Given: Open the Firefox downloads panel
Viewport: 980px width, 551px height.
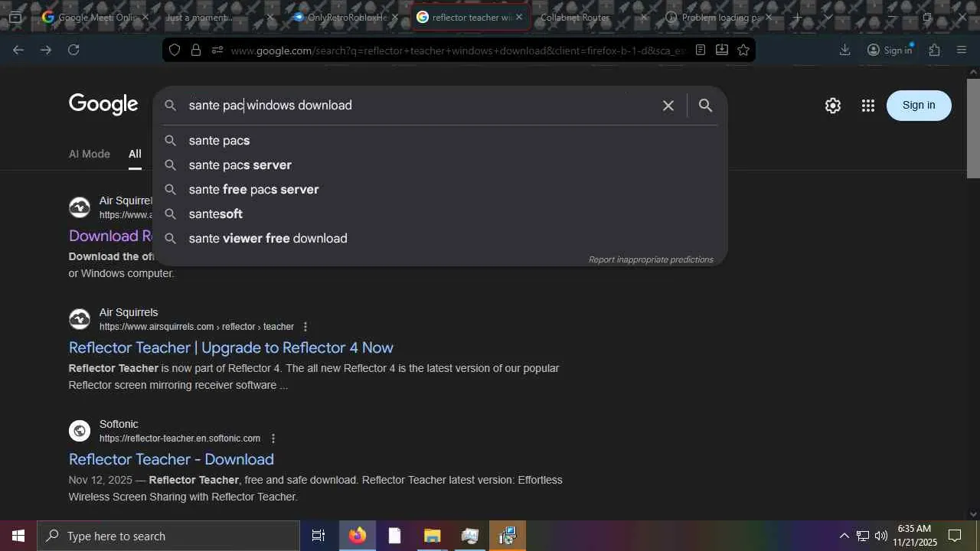Looking at the screenshot, I should (845, 50).
